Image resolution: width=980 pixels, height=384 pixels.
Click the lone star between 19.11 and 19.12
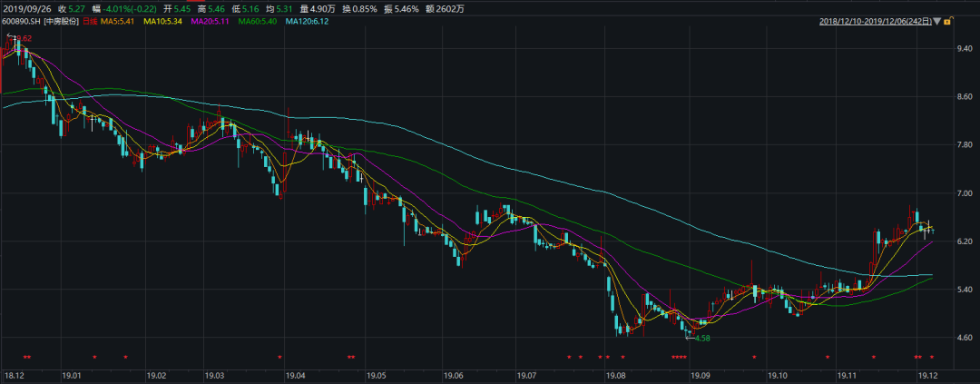[x=873, y=356]
